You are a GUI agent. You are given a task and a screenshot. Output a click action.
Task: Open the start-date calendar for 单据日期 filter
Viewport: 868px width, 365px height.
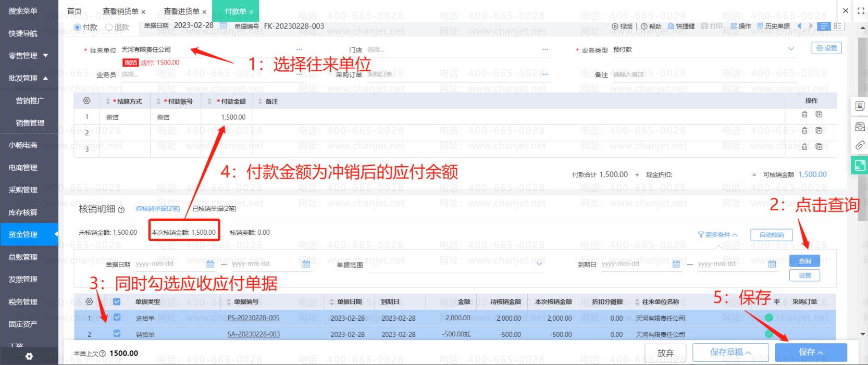pyautogui.click(x=210, y=264)
